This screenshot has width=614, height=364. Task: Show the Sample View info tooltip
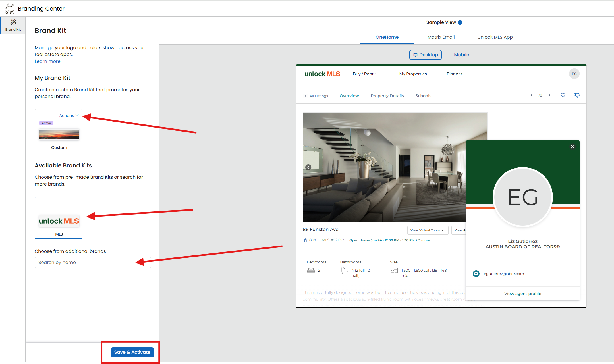click(x=460, y=22)
